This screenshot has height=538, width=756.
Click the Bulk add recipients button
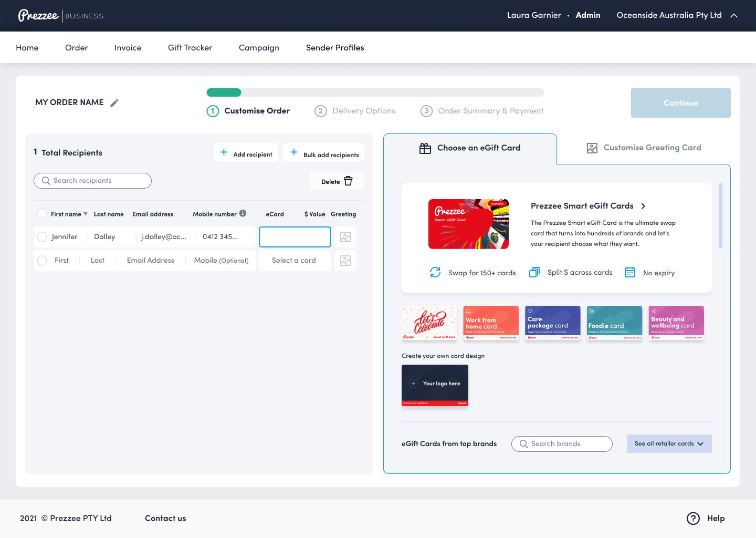point(324,152)
